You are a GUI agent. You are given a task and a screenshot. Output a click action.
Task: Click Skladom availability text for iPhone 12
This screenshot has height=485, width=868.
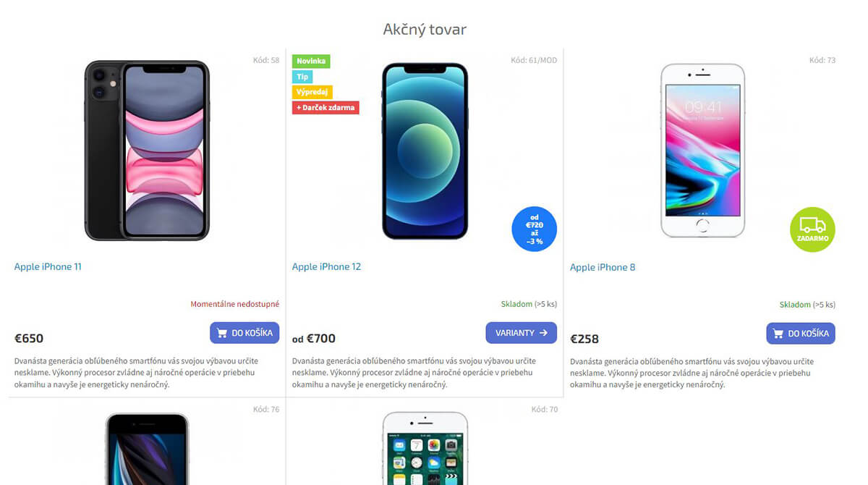point(516,304)
